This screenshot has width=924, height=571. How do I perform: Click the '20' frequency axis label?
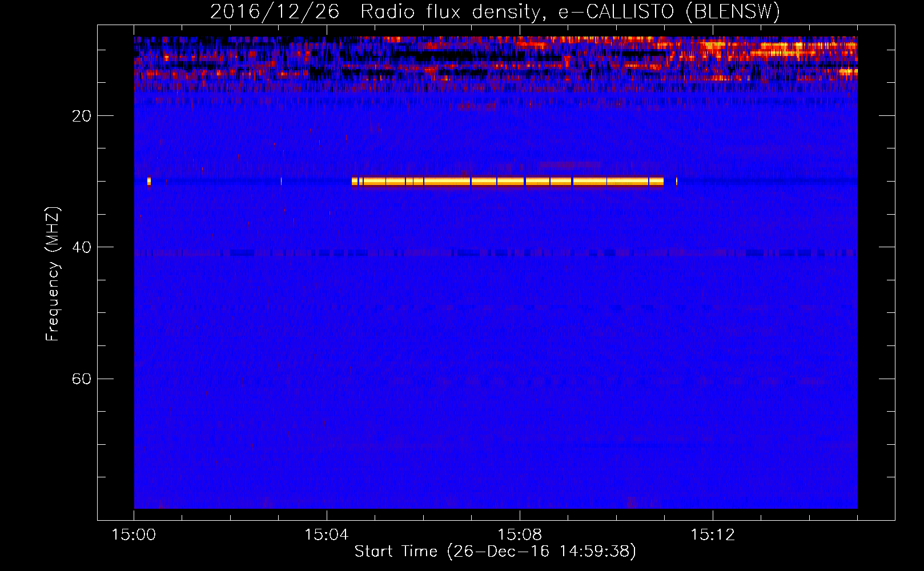(82, 116)
